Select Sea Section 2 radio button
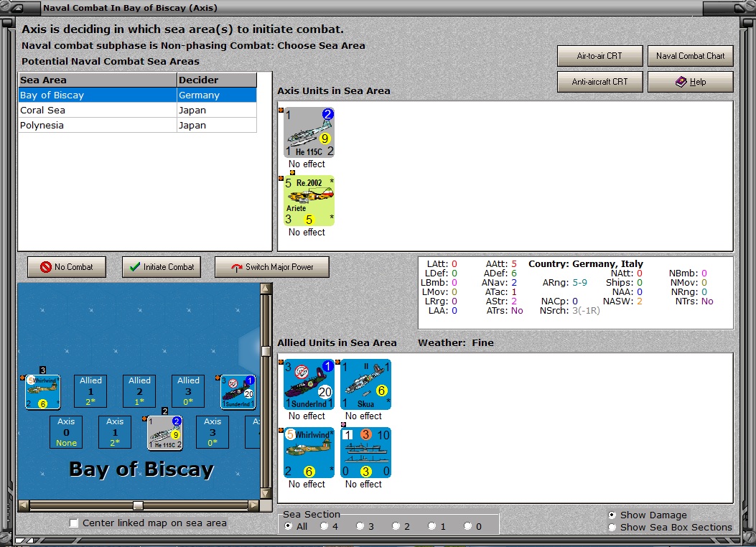Viewport: 756px width, 547px height. pos(396,525)
